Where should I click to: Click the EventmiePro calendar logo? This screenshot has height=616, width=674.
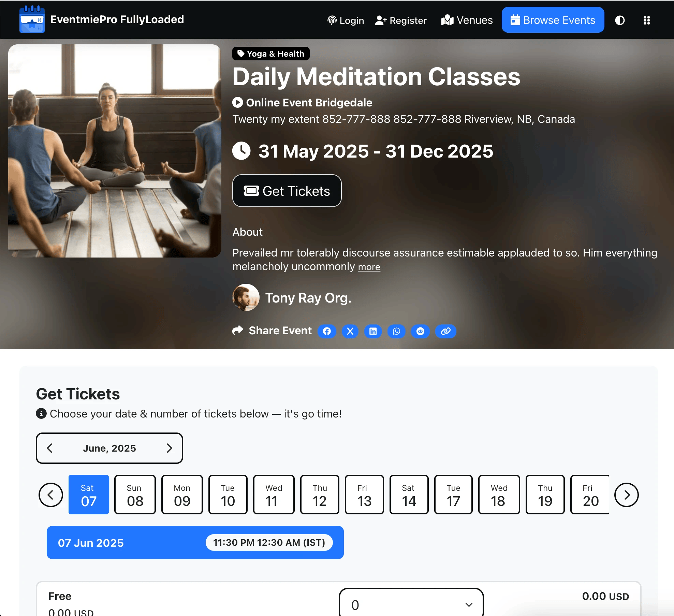32,19
